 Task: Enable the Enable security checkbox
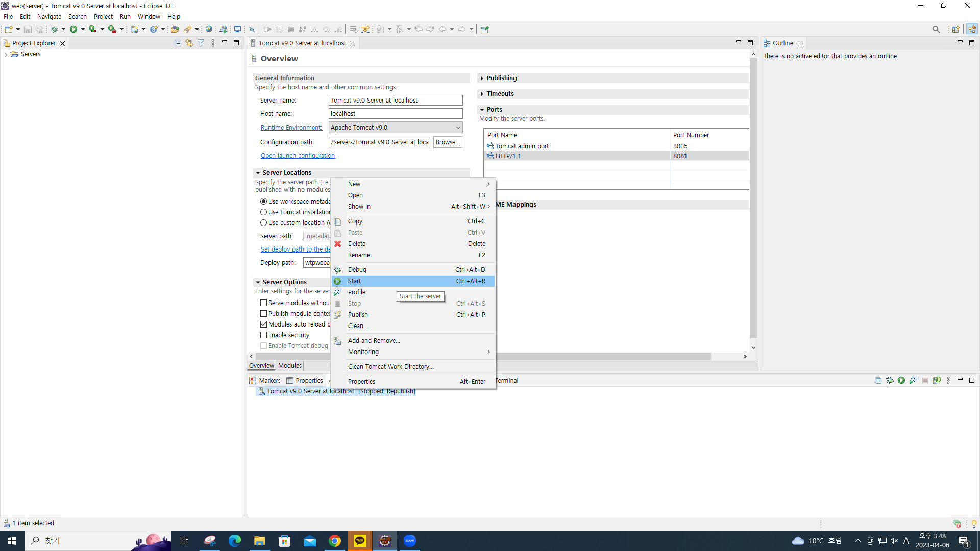[263, 335]
